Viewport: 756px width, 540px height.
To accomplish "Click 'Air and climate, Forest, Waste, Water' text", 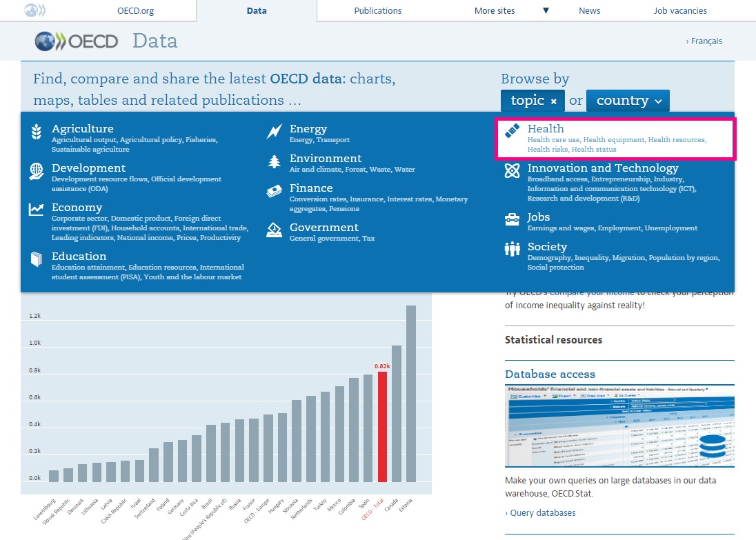I will pos(352,169).
